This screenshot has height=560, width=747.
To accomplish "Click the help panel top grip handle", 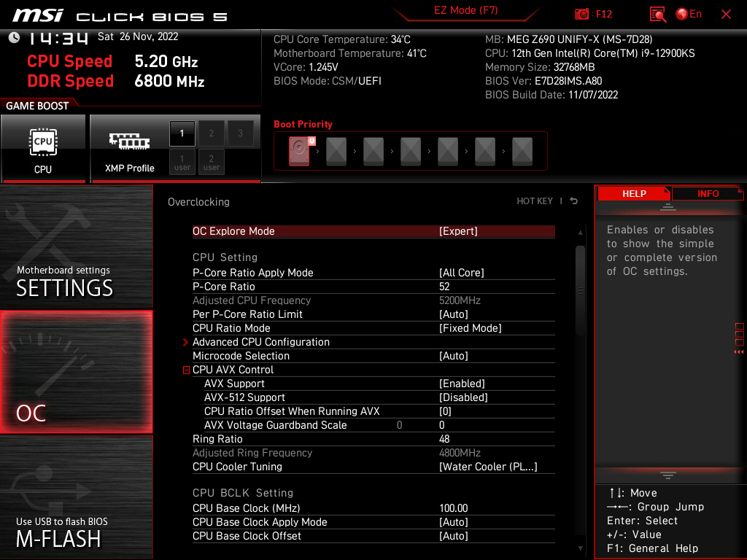I will coord(668,206).
